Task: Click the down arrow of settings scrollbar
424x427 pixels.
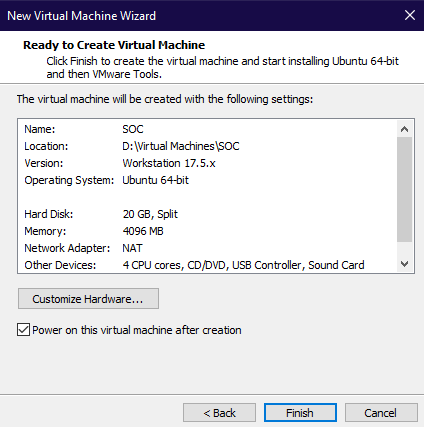Action: point(404,264)
